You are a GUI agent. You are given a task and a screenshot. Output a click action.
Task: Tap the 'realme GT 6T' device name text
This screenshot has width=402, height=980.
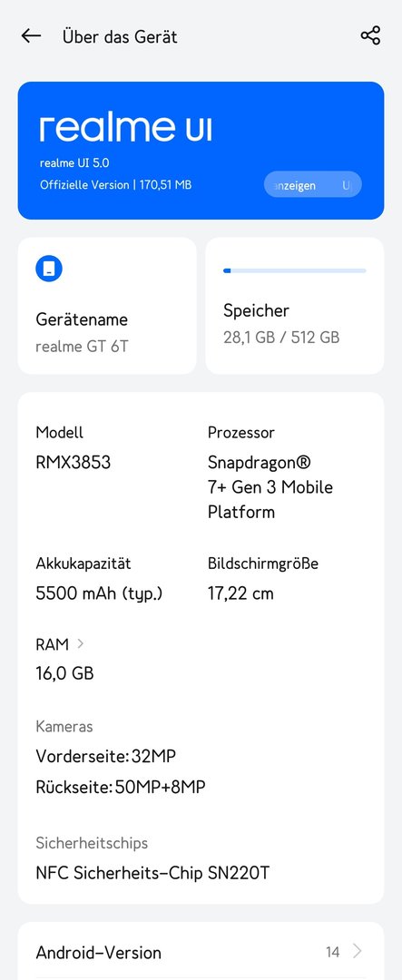(x=82, y=346)
